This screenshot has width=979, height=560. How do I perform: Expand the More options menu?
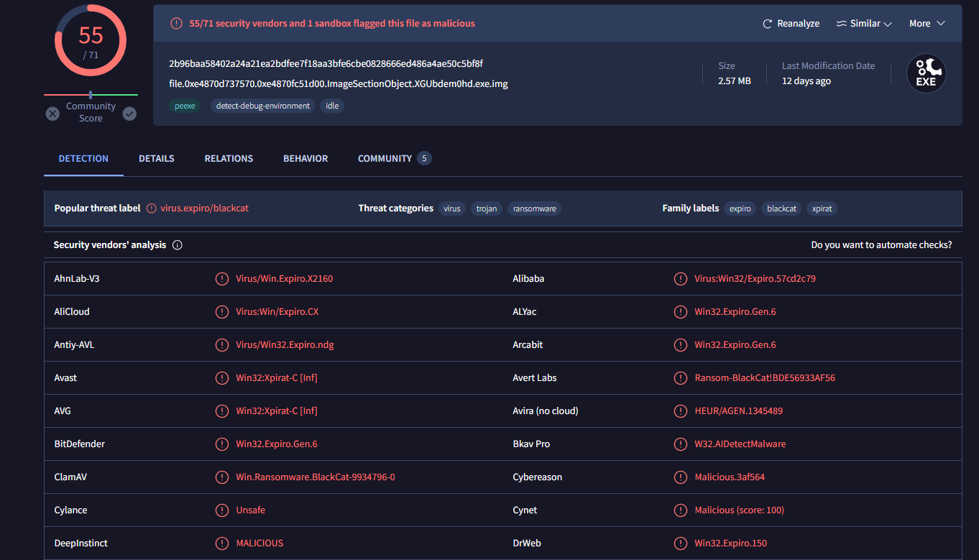click(927, 24)
